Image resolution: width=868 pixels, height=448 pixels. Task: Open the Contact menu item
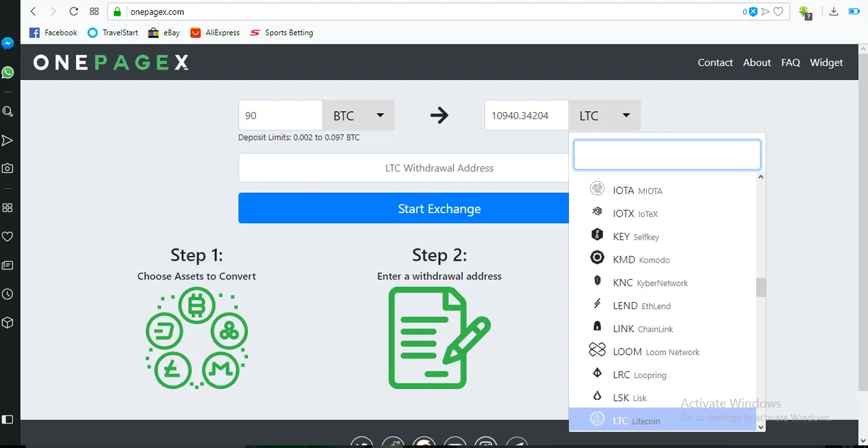coord(715,62)
